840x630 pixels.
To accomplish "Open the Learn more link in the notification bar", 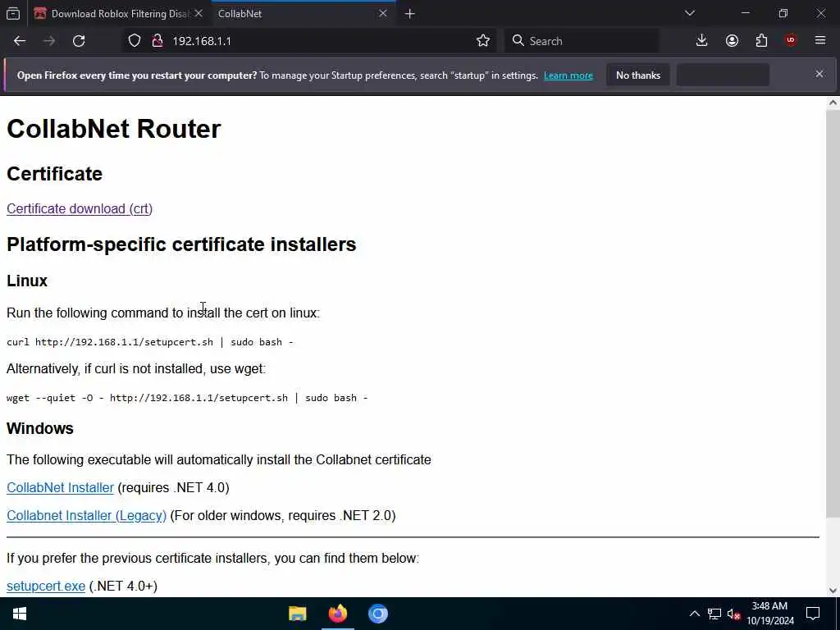I will coord(568,75).
